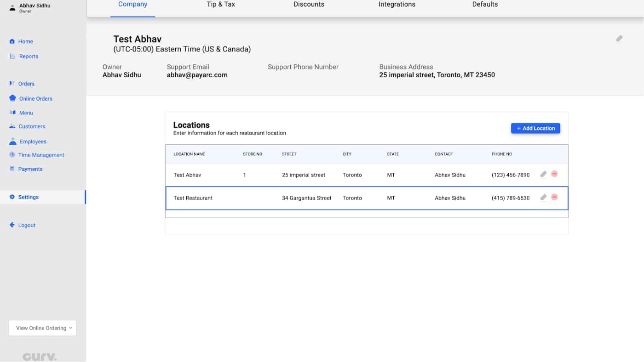Select Settings in the sidebar
Image resolution: width=644 pixels, height=362 pixels.
pos(28,197)
